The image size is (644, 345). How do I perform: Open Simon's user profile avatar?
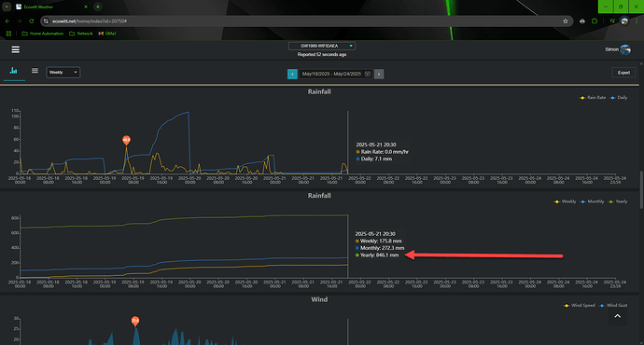[625, 49]
